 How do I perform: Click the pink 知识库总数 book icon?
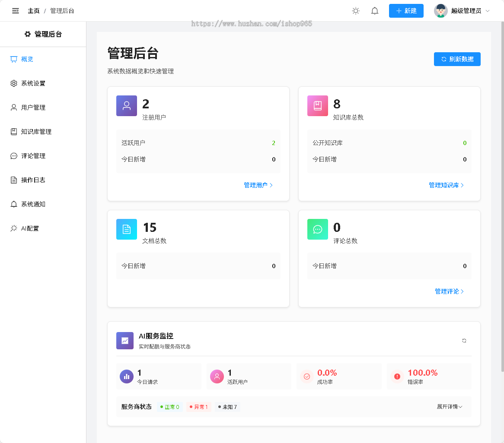click(x=318, y=106)
